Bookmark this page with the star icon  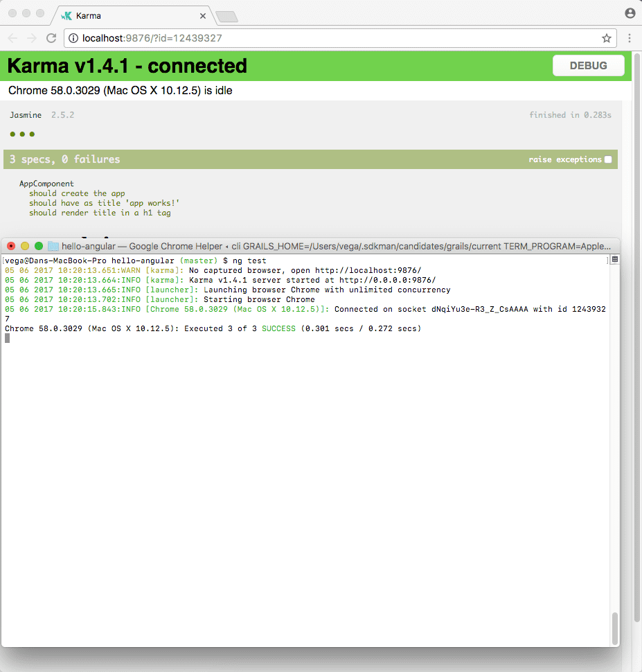point(606,38)
